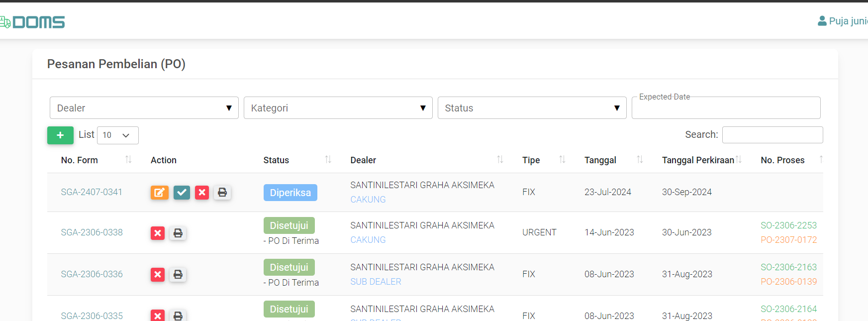Cancel order SGA-2407-0341 with red X

[201, 193]
